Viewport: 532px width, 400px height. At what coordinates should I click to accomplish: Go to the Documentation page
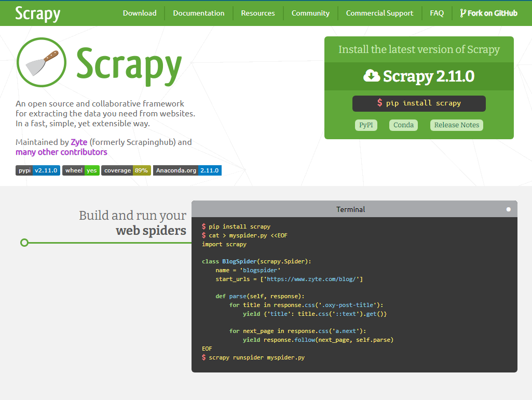pos(199,13)
